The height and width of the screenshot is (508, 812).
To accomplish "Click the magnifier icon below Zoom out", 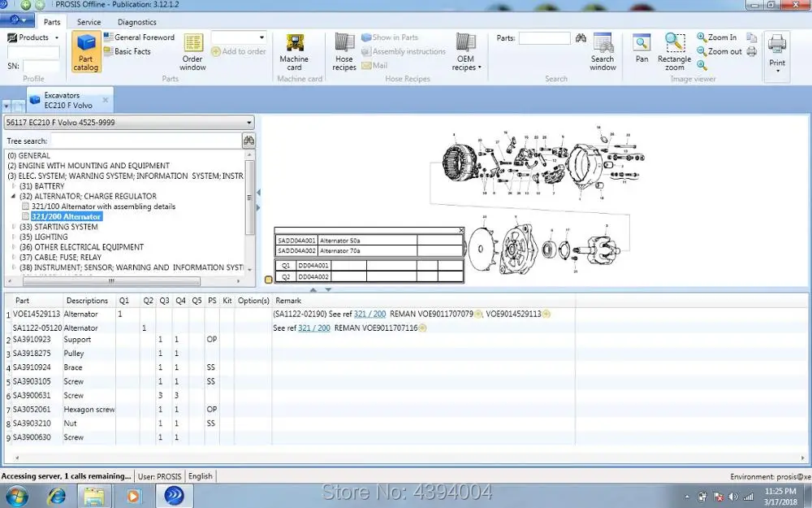I will click(x=702, y=65).
